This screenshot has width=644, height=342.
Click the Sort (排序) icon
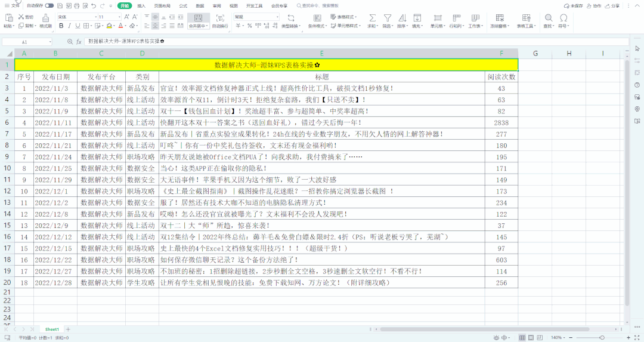click(x=402, y=18)
